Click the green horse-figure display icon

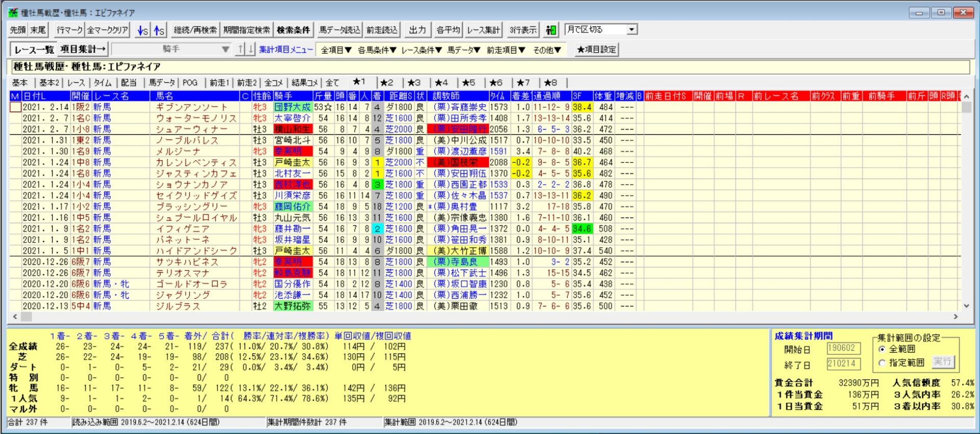click(x=551, y=30)
